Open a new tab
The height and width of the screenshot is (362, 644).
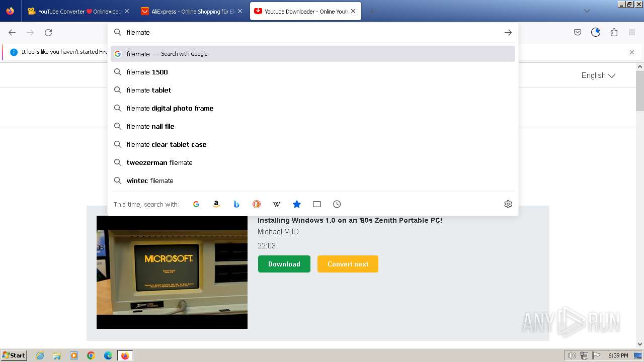tap(372, 11)
